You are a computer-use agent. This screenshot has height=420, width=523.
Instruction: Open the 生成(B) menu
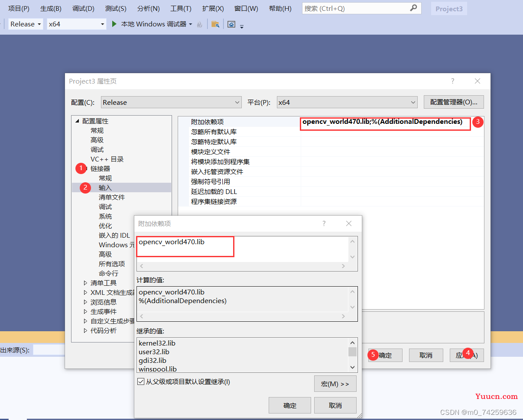coord(51,9)
